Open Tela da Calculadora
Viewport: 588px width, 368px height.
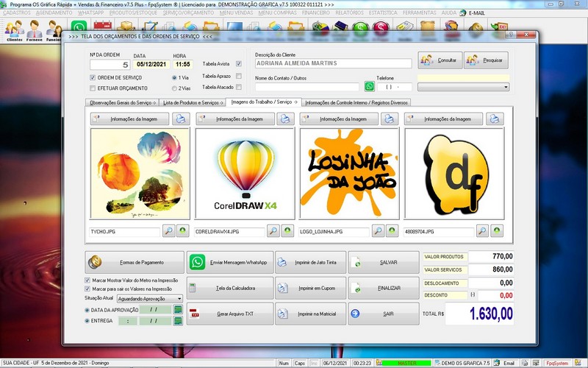point(230,288)
